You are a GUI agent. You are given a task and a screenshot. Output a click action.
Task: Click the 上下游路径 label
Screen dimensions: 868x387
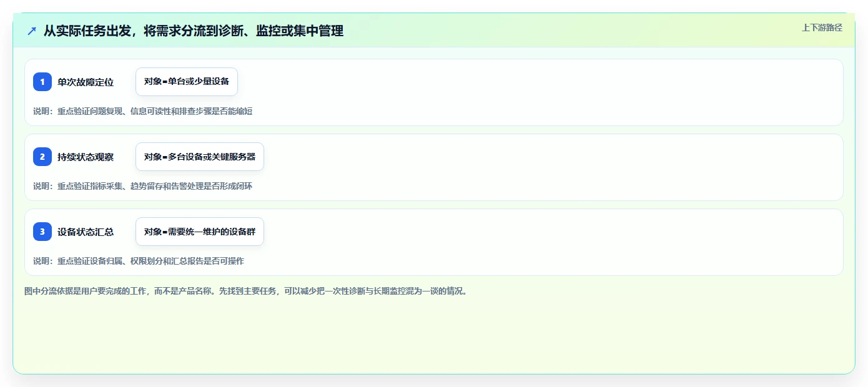[822, 27]
